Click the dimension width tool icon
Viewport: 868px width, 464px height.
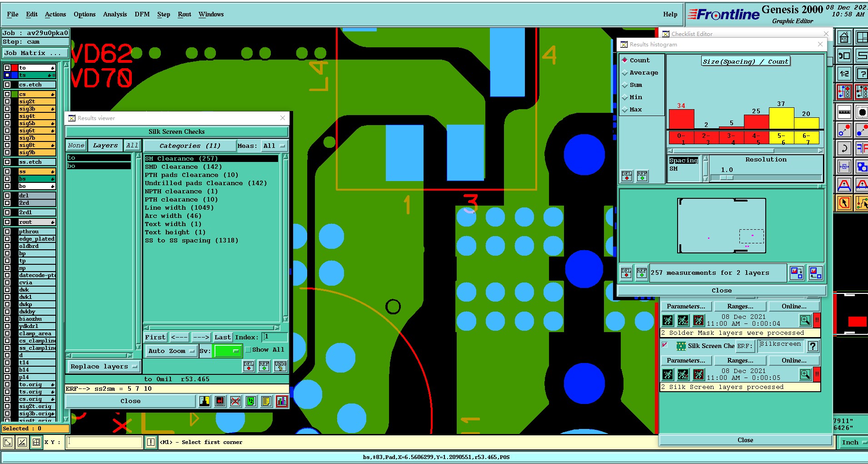pyautogui.click(x=844, y=166)
